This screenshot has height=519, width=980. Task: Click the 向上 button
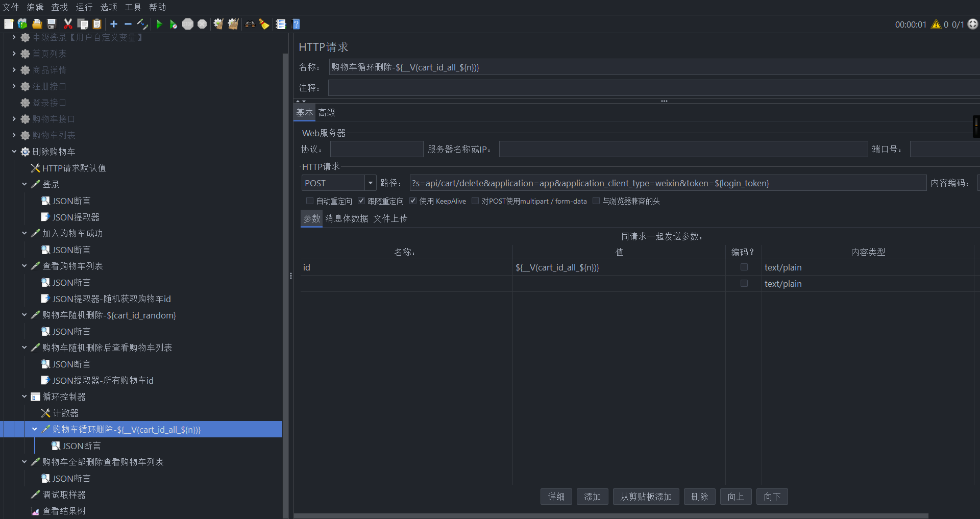tap(736, 497)
